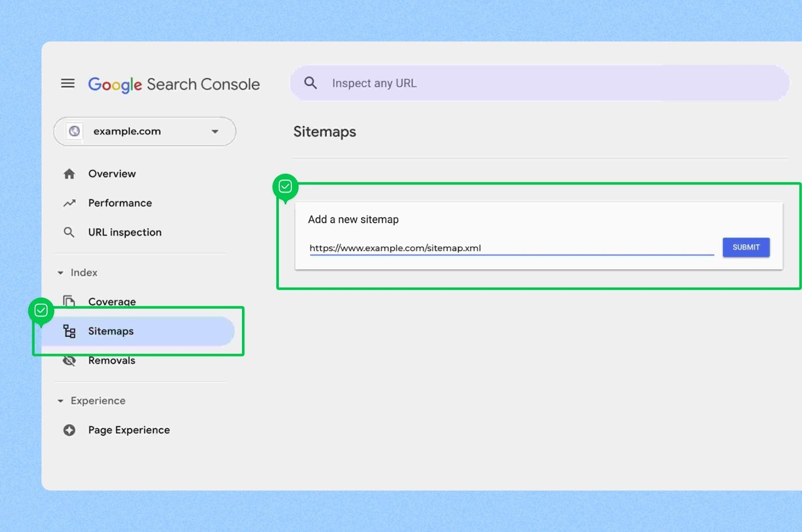Click the Performance trend icon

pos(69,203)
